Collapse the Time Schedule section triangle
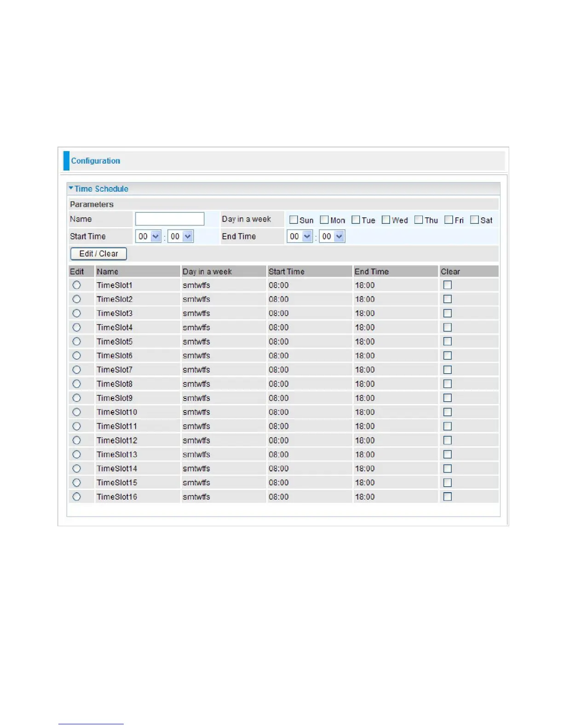563x728 pixels. coord(71,188)
